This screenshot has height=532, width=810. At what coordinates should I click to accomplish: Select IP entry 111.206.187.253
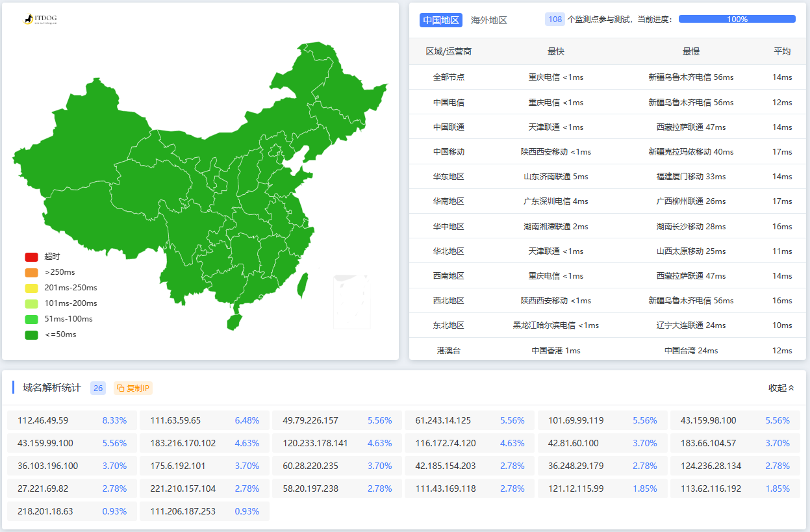[183, 511]
